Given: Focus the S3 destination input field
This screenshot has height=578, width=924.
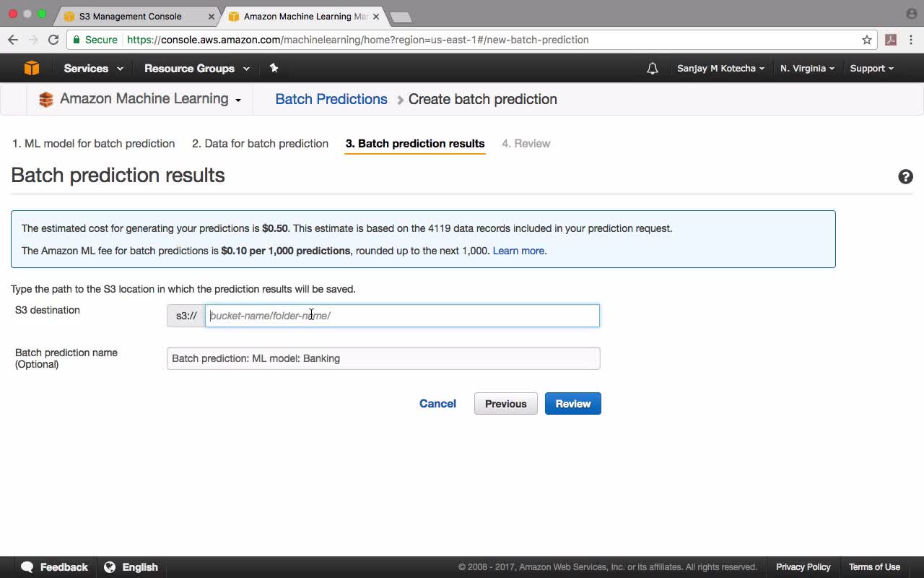Looking at the screenshot, I should click(x=402, y=316).
